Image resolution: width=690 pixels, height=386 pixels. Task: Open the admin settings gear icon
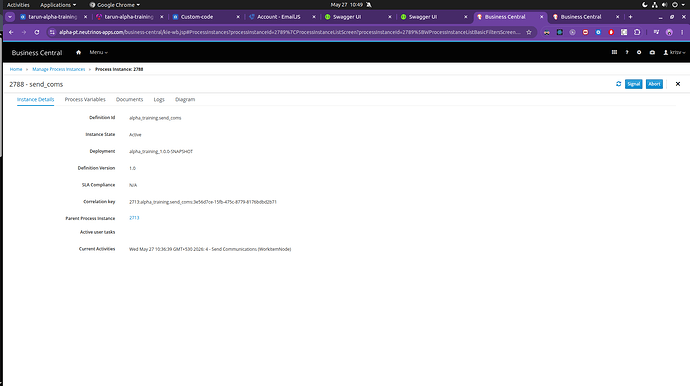639,52
